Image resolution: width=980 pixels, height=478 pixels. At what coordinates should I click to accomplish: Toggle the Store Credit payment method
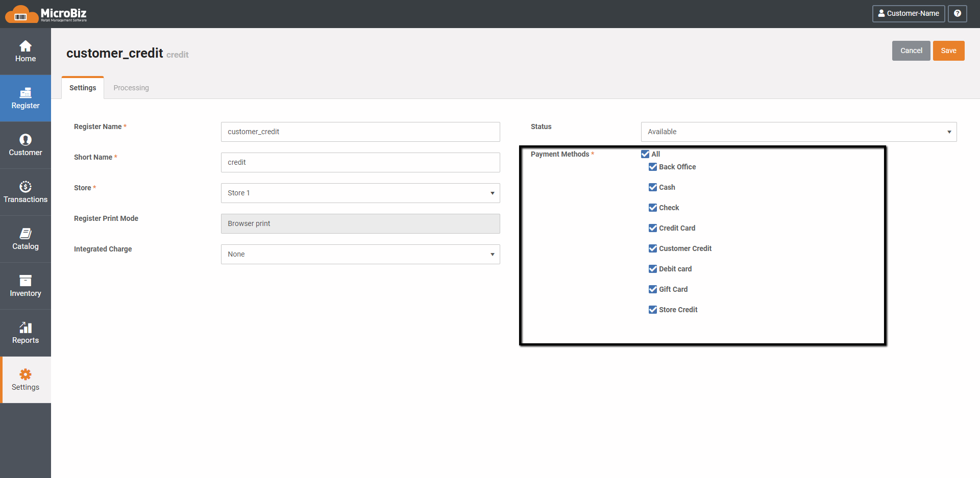pos(653,310)
